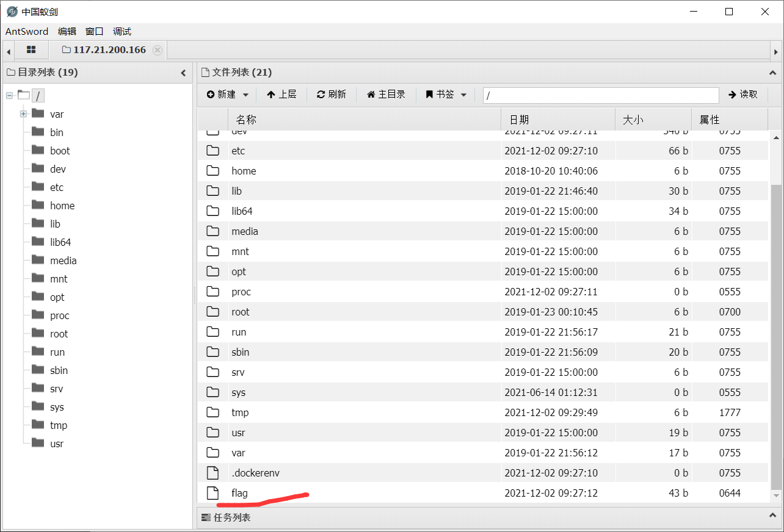Viewport: 784px width, 532px height.
Task: Open the 窗口 menu
Action: [x=95, y=31]
